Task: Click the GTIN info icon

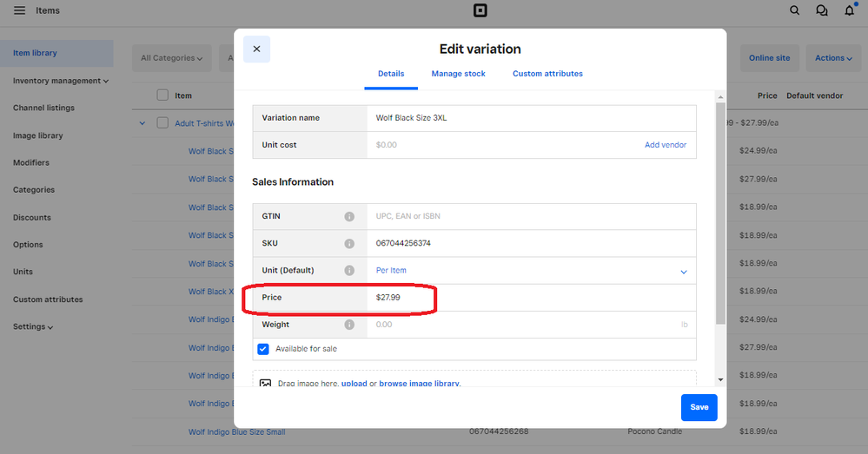Action: click(x=349, y=216)
